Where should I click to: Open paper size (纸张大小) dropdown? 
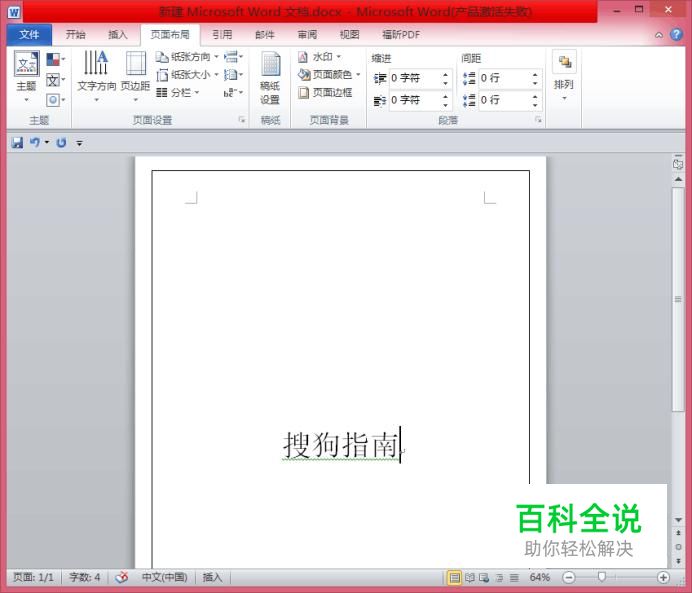point(187,75)
